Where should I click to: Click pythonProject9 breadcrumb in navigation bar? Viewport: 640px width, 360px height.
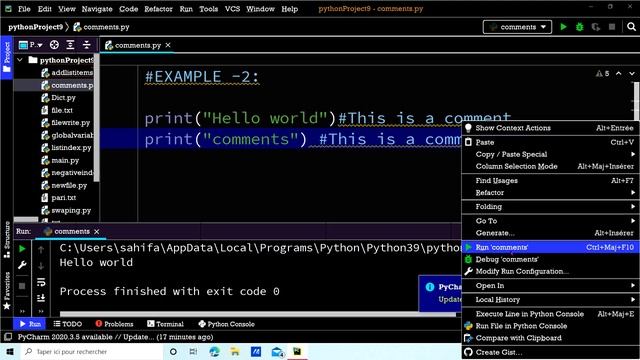tap(36, 27)
